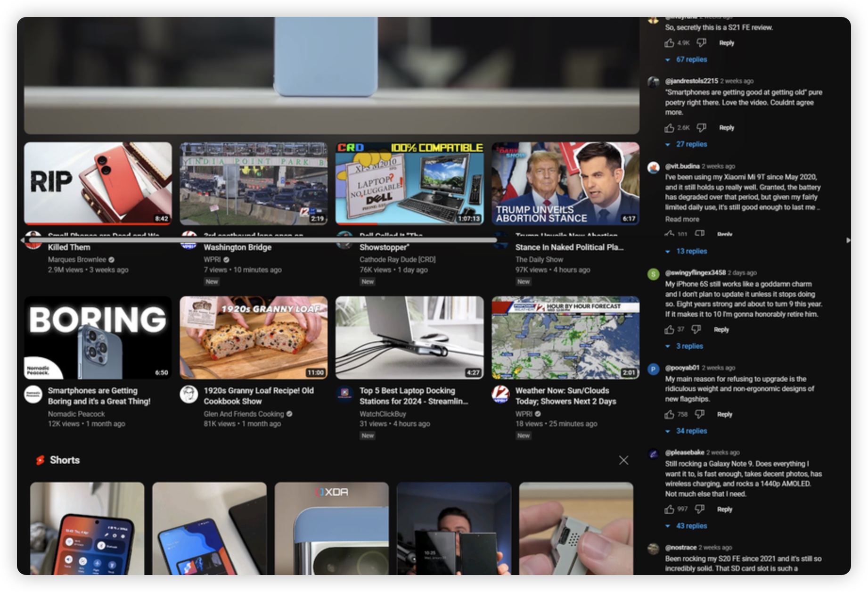
Task: Reply to @pooyab01's comment
Action: coord(725,414)
